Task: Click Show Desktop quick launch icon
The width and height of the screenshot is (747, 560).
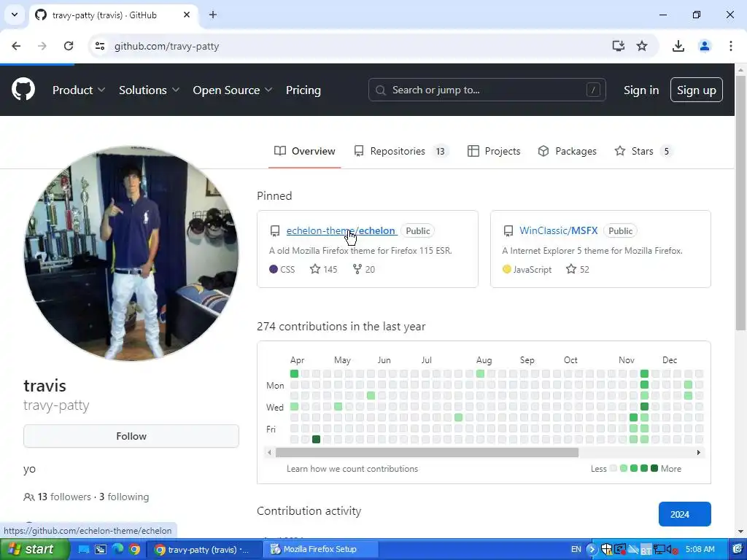Action: pyautogui.click(x=83, y=550)
